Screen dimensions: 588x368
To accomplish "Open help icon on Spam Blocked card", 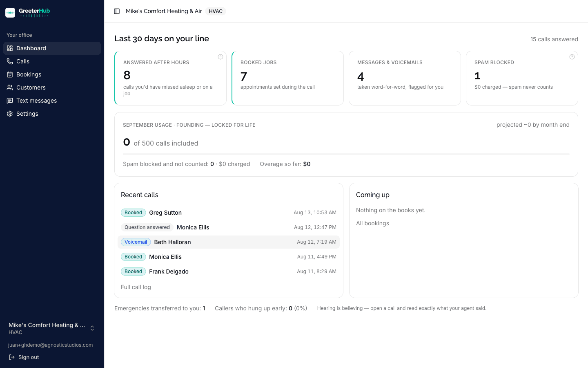I will click(x=572, y=57).
